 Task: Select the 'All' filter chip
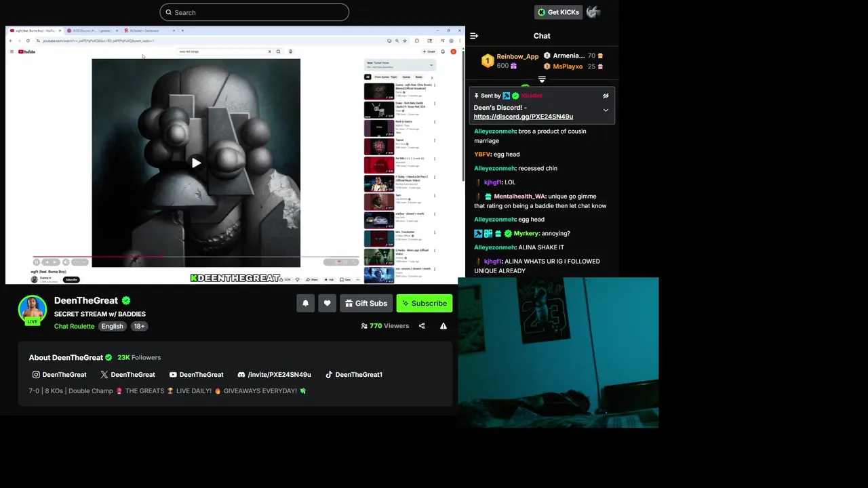(368, 77)
